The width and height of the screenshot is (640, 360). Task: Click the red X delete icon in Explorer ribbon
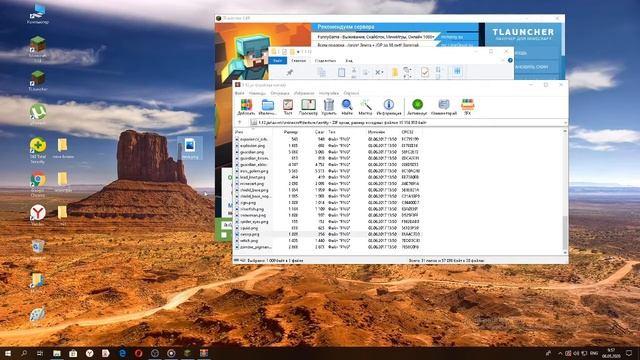[x=378, y=72]
